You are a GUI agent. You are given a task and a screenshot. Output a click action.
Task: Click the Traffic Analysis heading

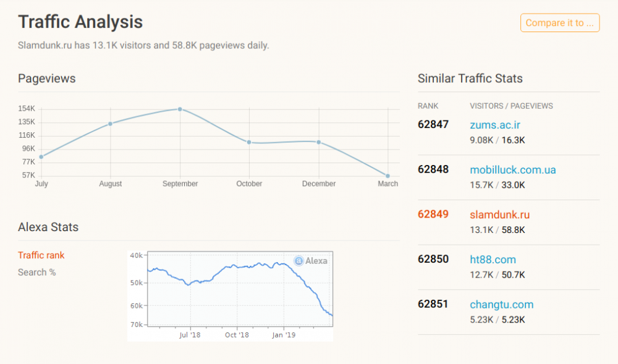[x=80, y=22]
